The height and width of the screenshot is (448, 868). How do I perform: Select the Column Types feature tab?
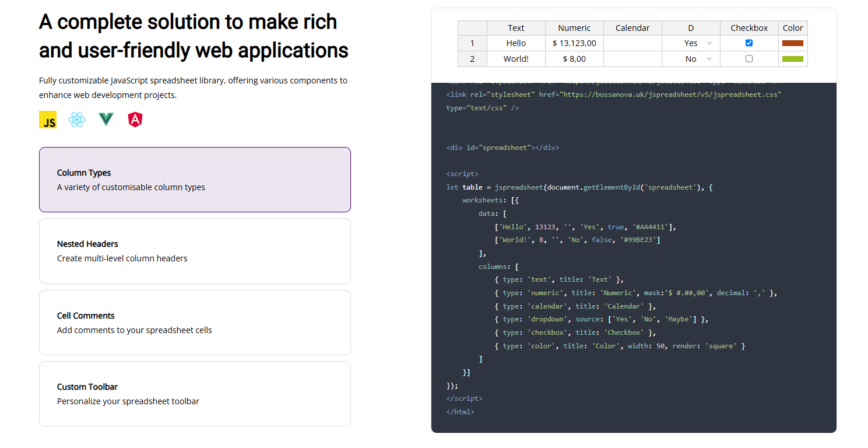pyautogui.click(x=195, y=180)
